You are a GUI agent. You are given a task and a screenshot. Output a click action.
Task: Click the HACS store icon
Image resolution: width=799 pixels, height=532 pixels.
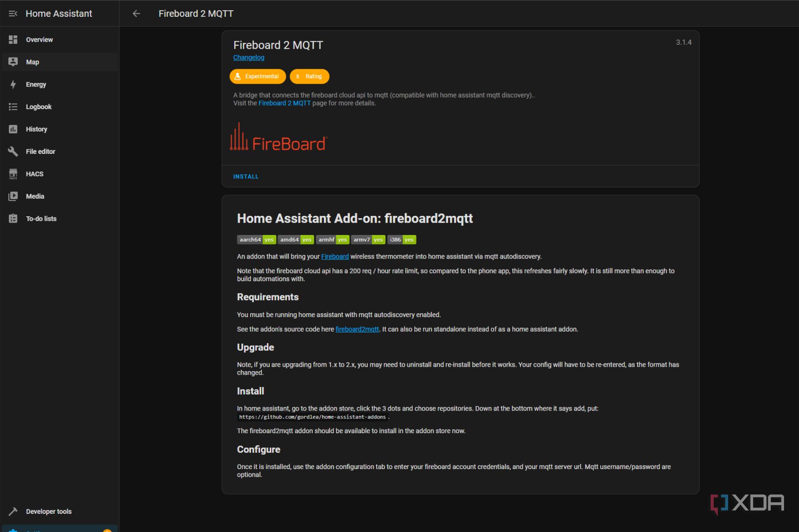13,174
